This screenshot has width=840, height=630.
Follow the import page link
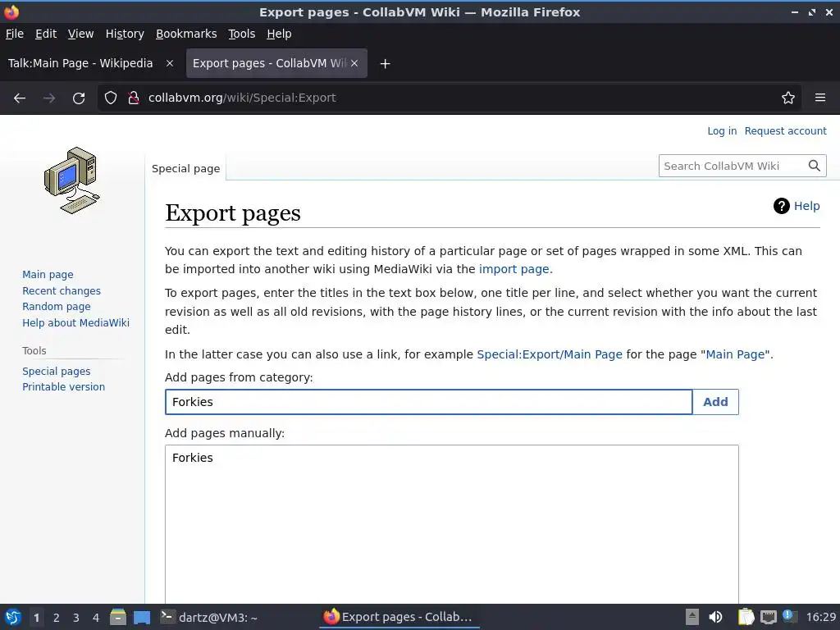click(514, 269)
